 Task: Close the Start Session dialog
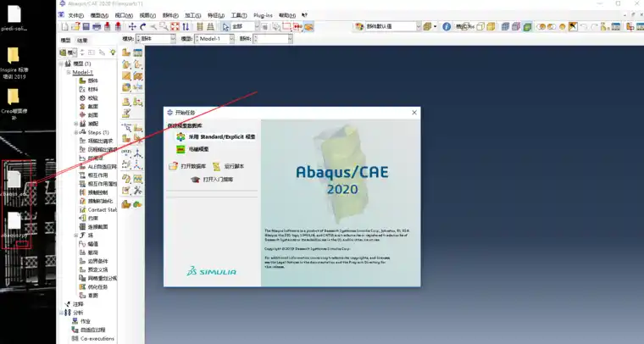pyautogui.click(x=414, y=113)
